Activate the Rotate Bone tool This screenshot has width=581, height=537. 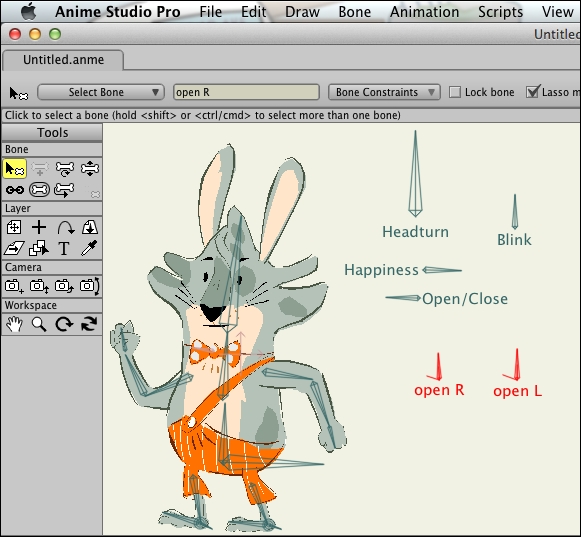(64, 169)
